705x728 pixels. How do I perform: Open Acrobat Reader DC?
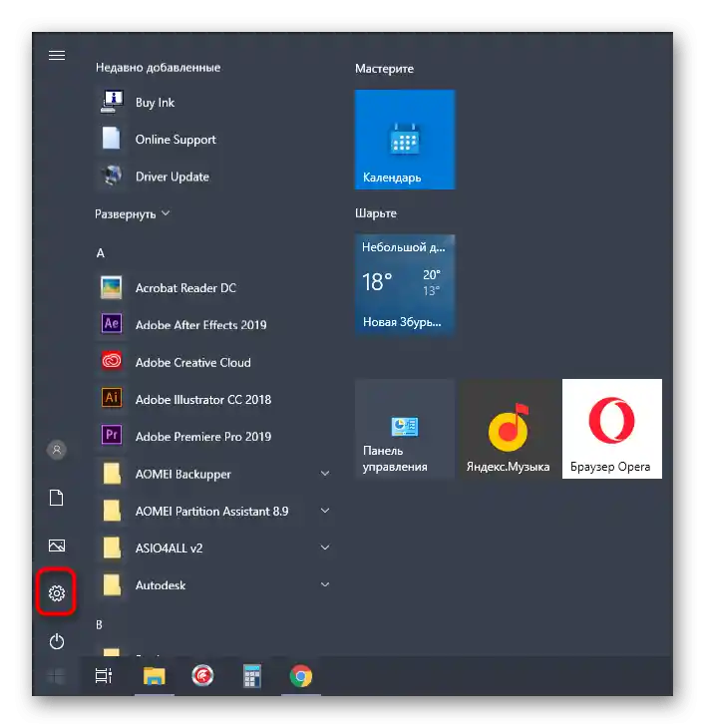pyautogui.click(x=213, y=288)
